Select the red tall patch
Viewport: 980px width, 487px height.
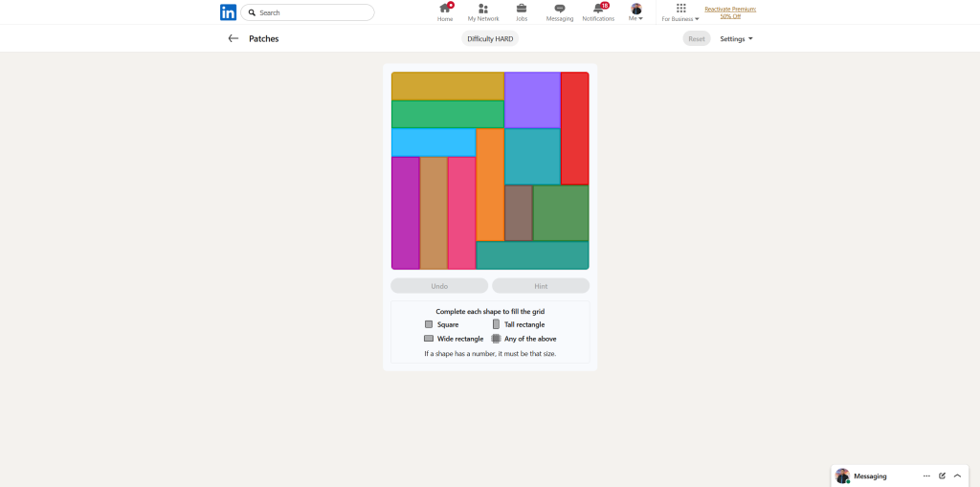[574, 128]
